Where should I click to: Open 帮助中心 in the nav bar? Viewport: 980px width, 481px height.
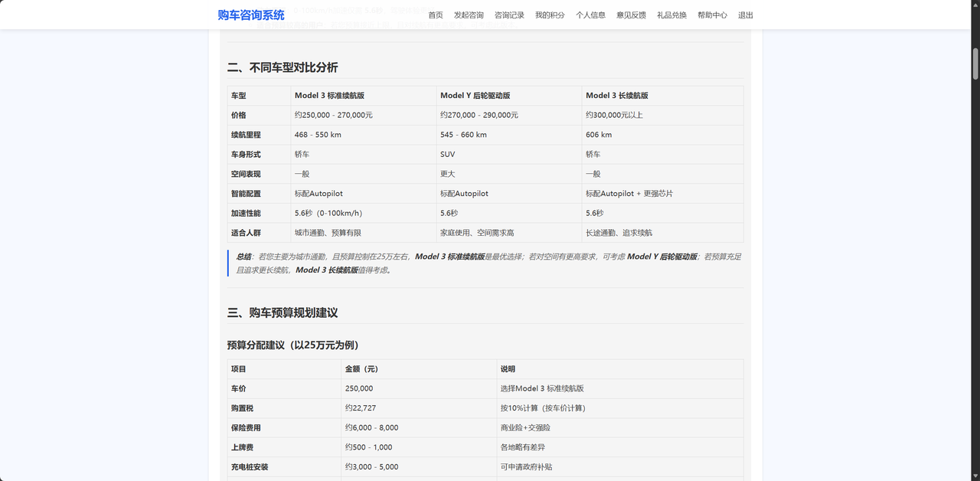[712, 15]
